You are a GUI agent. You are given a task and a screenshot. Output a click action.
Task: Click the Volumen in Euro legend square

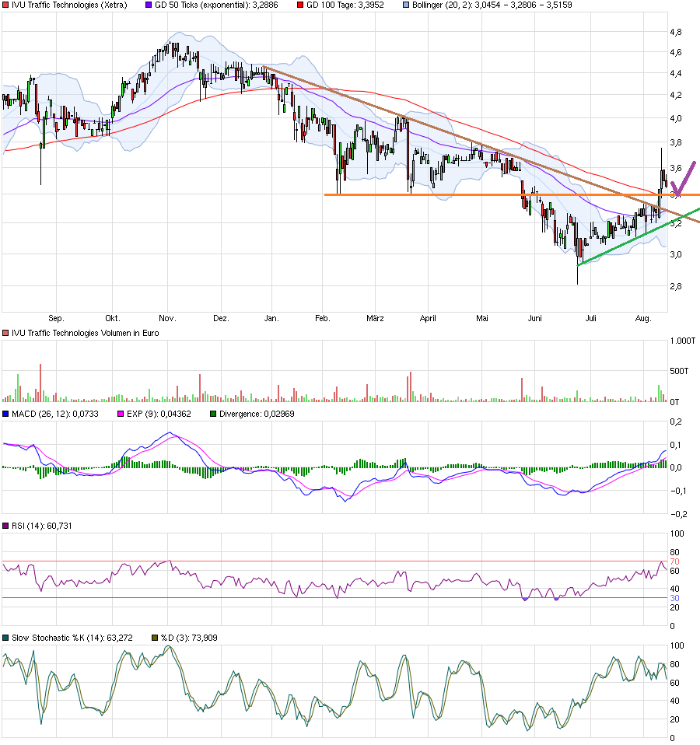coord(5,332)
